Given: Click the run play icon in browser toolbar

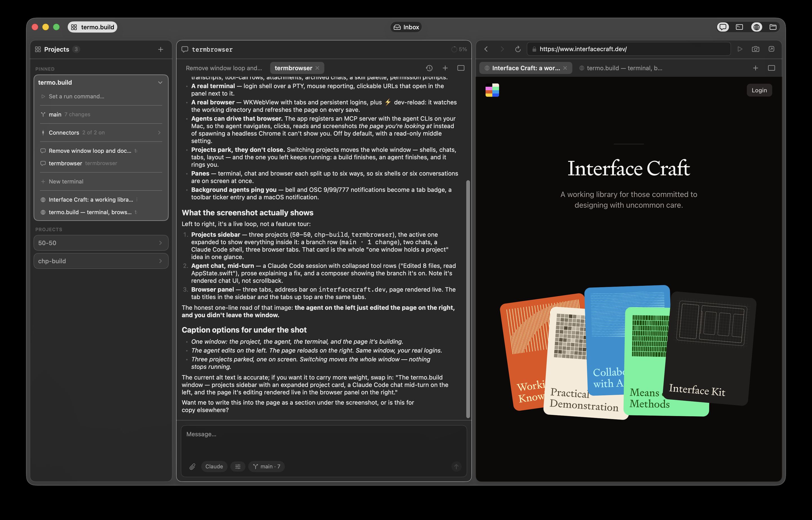Looking at the screenshot, I should 740,49.
